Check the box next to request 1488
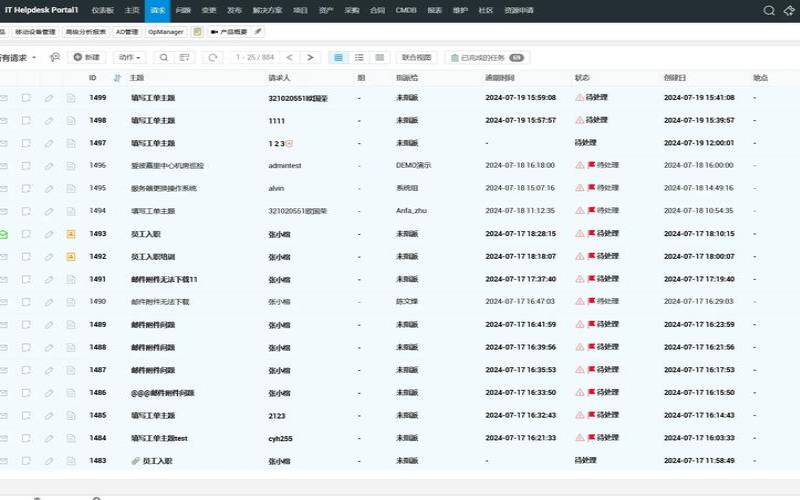Viewport: 800px width, 500px height. coord(26,347)
